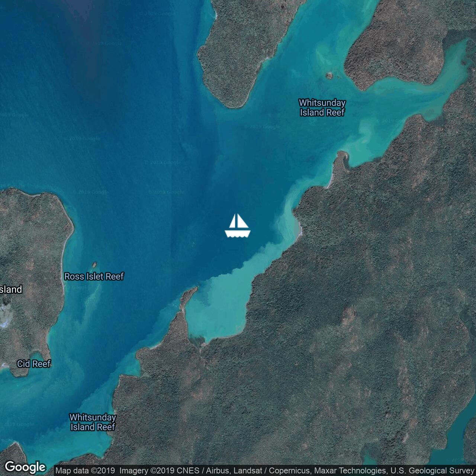Image resolution: width=476 pixels, height=476 pixels.
Task: Click the small rocky islet above upper Whitsunday Reef label
Action: (x=329, y=75)
